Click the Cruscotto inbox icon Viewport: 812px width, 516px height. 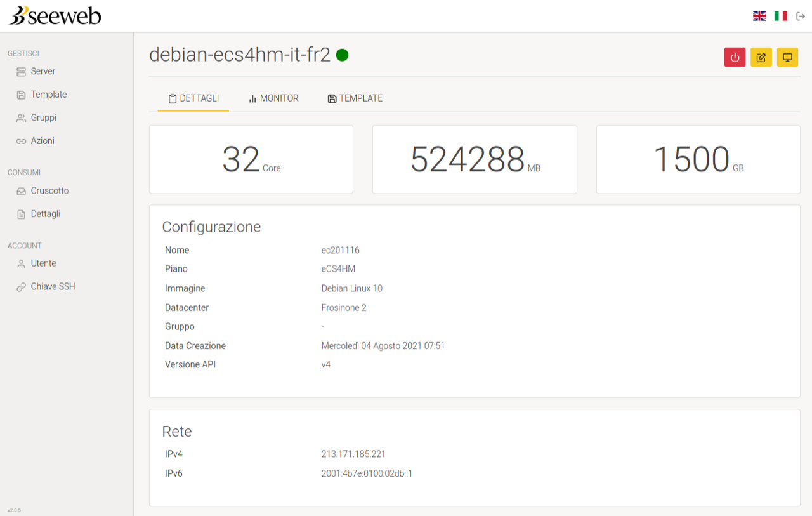click(x=21, y=191)
